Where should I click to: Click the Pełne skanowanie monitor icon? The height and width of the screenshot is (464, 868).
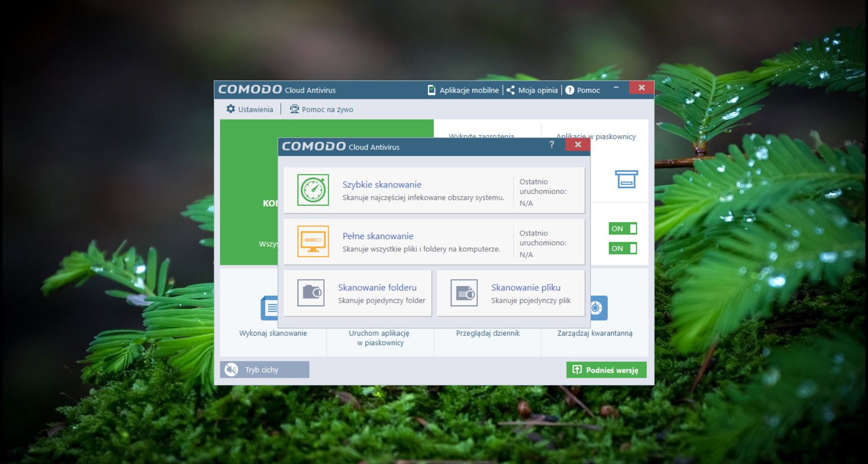click(x=313, y=242)
